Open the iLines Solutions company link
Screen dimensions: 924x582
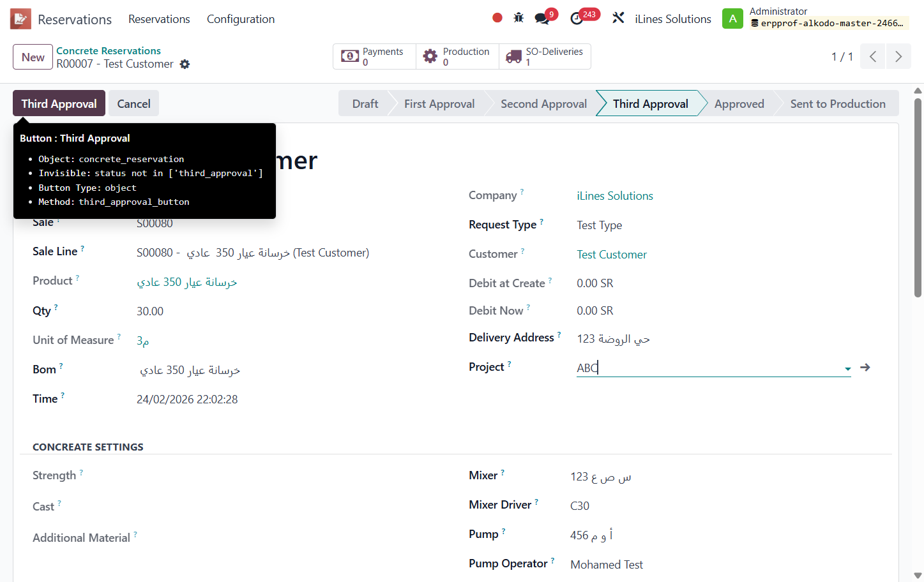(x=614, y=196)
